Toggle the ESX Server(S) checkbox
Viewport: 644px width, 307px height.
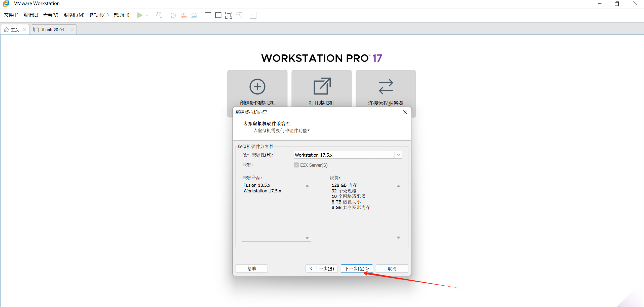(x=296, y=165)
